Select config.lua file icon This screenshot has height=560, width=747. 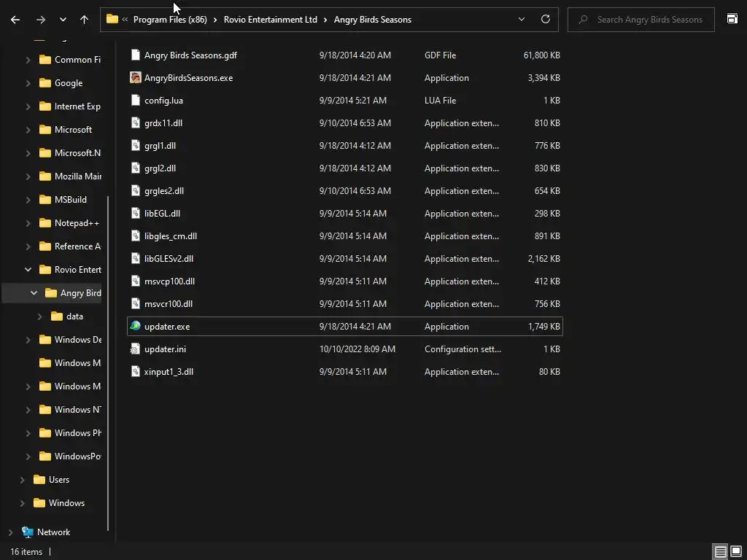(136, 100)
